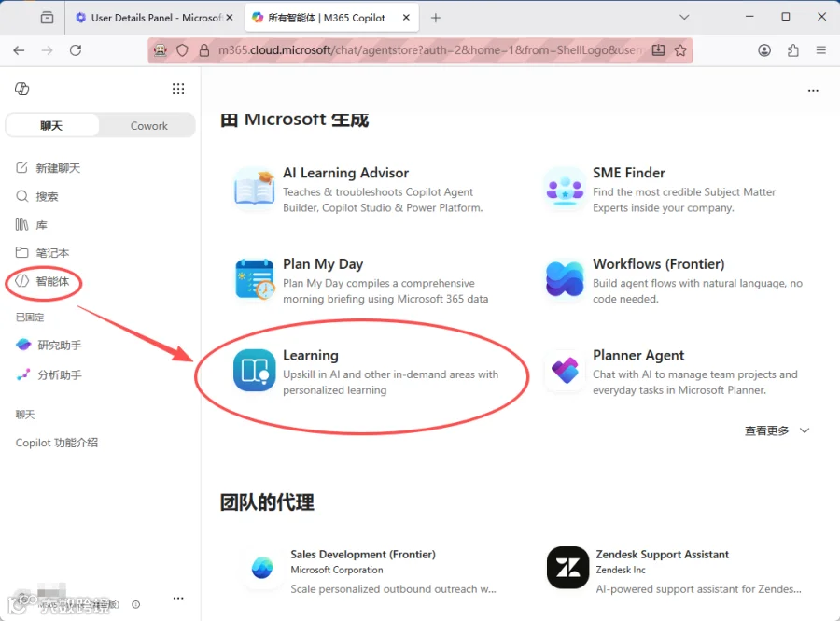Screen dimensions: 840x621
Task: Open the library books icon
Action: tap(21, 224)
